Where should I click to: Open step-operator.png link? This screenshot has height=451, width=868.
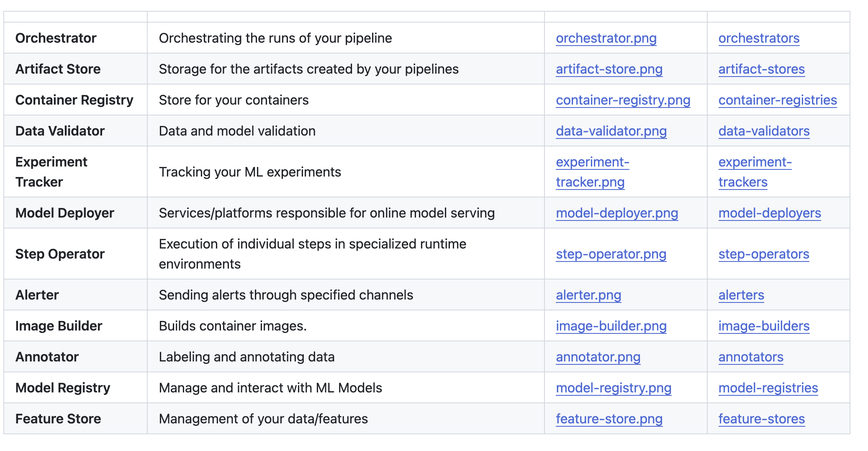tap(611, 254)
